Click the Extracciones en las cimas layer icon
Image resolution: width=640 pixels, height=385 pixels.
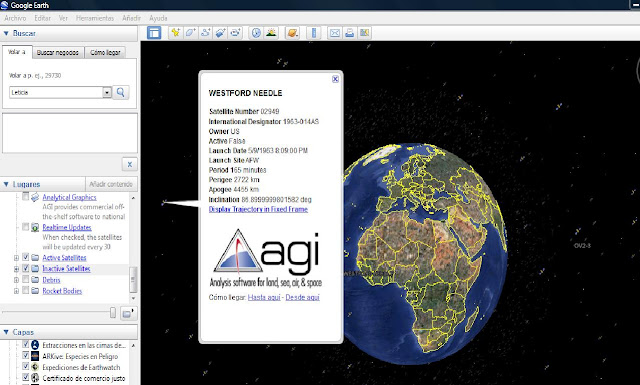coord(35,345)
